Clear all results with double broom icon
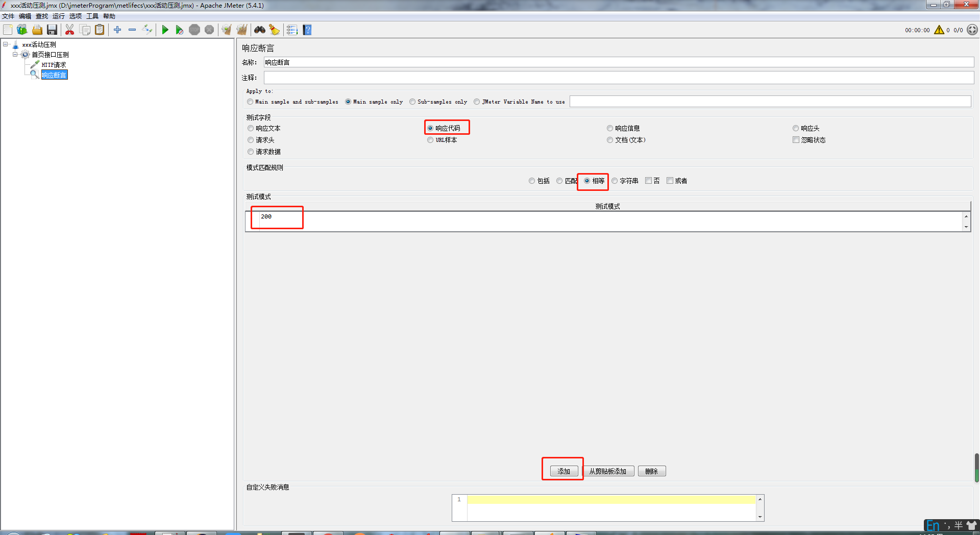The height and width of the screenshot is (535, 980). (241, 30)
